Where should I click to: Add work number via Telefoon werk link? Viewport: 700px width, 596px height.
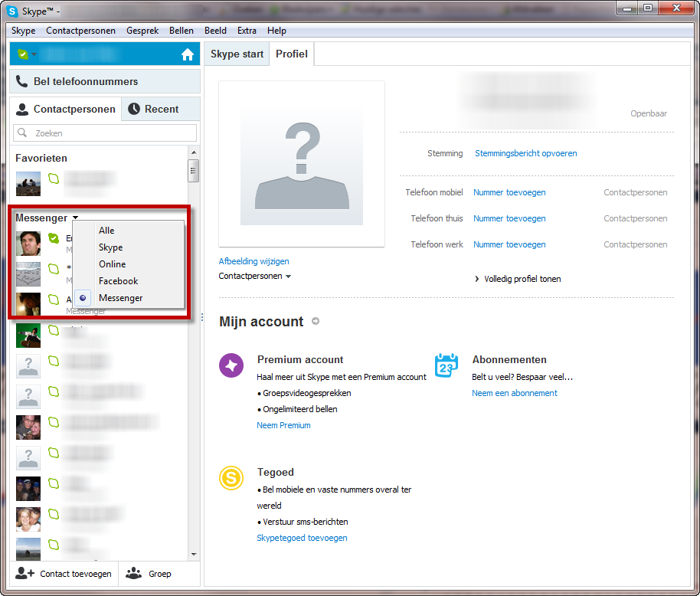(x=509, y=244)
